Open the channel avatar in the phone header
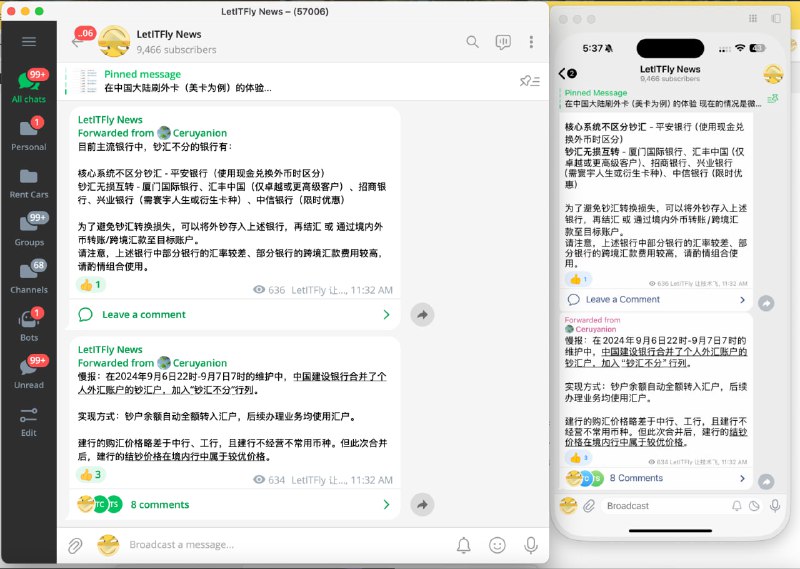 pyautogui.click(x=773, y=73)
